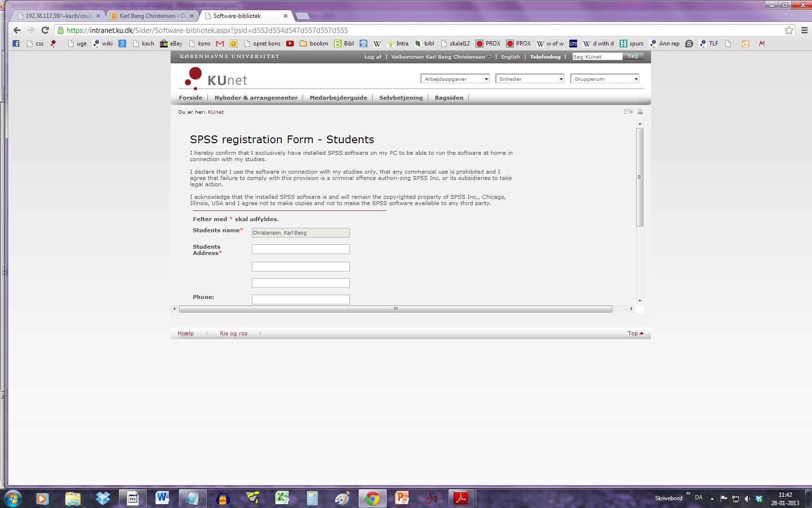Click the send page by email icon
812x508 pixels.
tap(628, 112)
